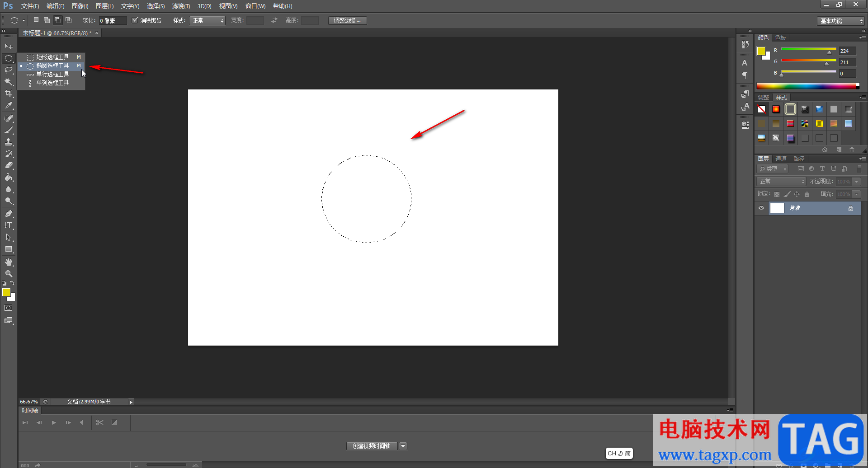Select the Zoom tool
Viewport: 868px width, 468px height.
pos(9,274)
